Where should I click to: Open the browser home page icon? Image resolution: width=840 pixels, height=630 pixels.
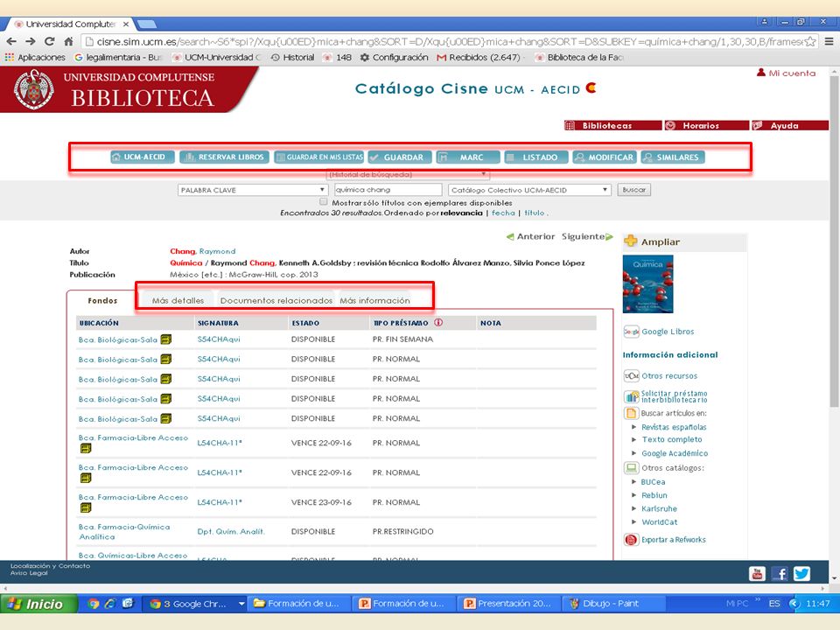tap(68, 41)
